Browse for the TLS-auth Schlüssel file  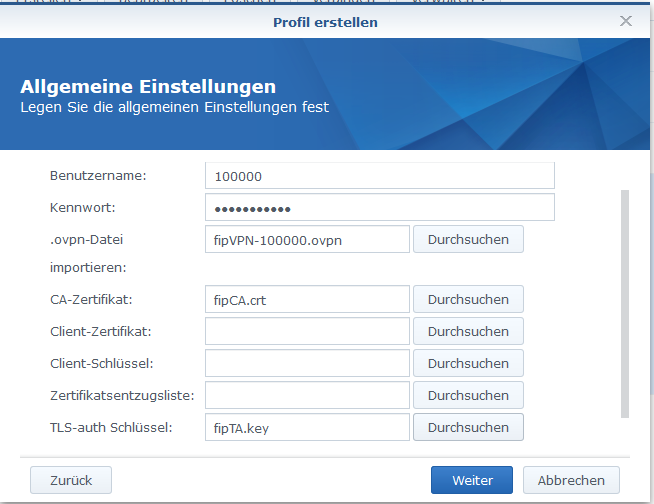(x=468, y=427)
